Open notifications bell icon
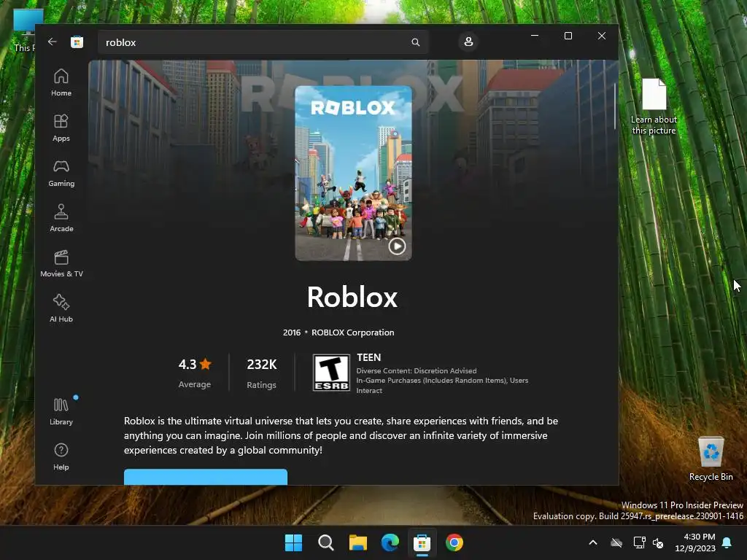 tap(727, 542)
